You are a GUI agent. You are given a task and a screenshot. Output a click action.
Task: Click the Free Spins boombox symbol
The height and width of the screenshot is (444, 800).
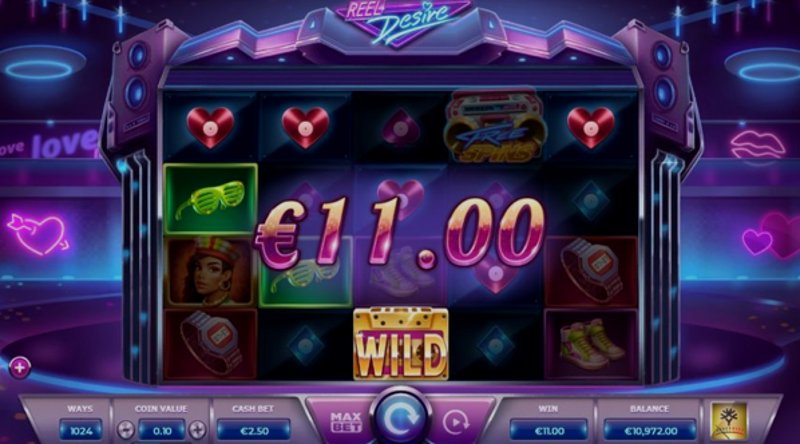coord(494,128)
